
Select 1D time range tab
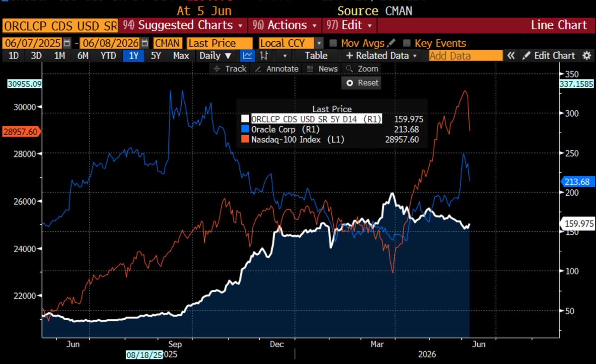13,56
